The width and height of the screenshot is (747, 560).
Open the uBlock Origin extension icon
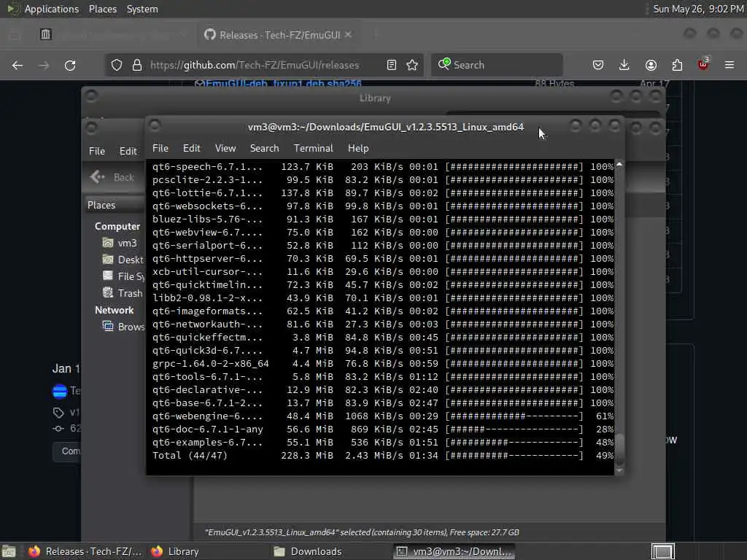(703, 64)
